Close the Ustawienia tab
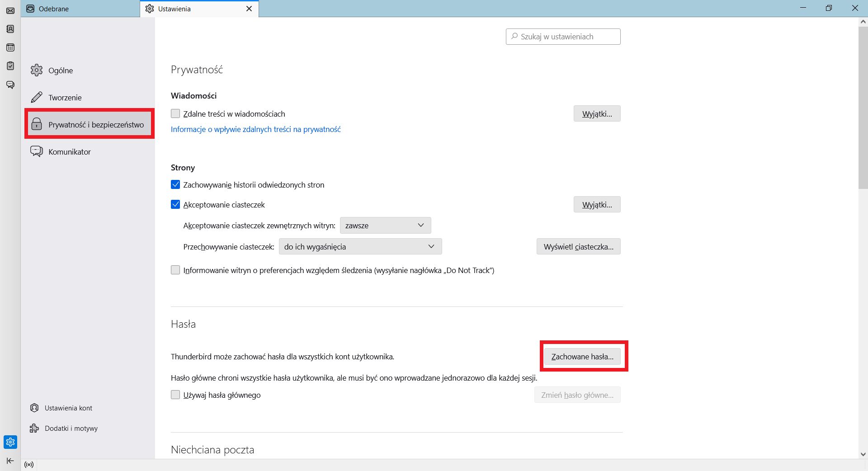The image size is (868, 471). (x=249, y=9)
